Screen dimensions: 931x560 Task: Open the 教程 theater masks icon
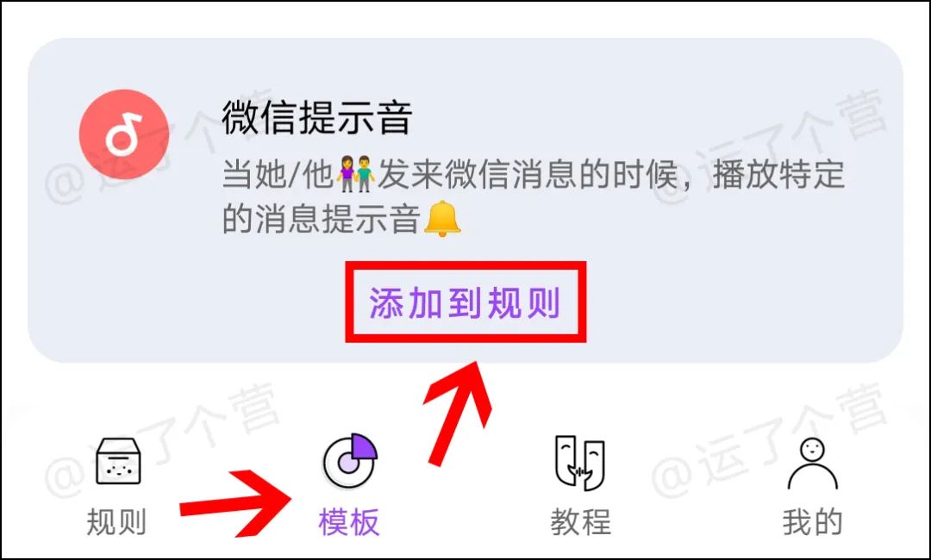pyautogui.click(x=580, y=462)
